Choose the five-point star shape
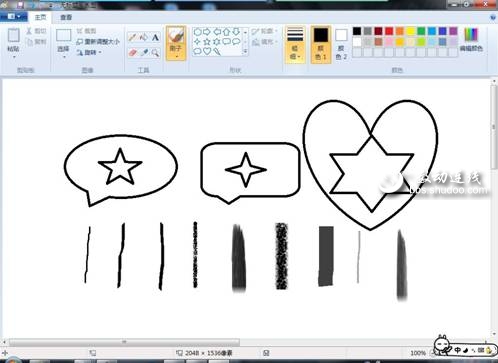This screenshot has height=363, width=498. [207, 42]
